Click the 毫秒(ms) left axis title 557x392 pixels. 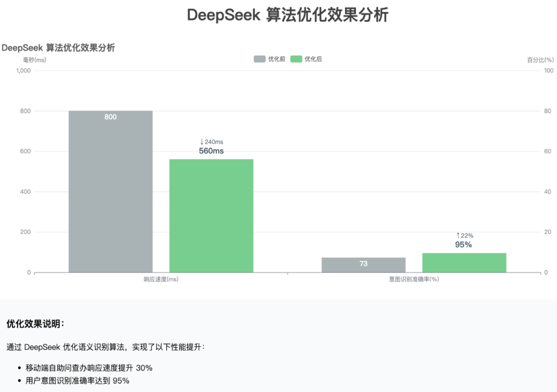pos(34,60)
